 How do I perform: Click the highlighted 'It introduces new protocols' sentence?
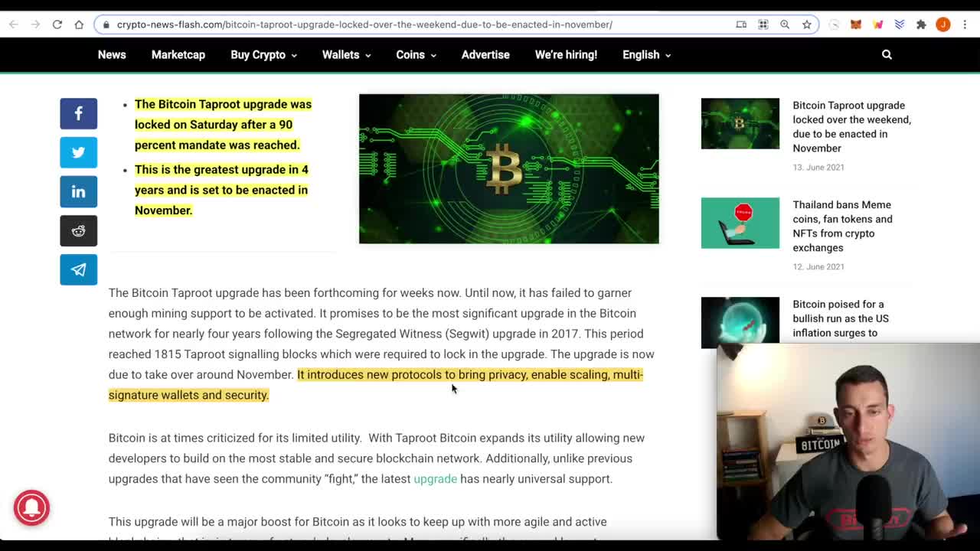[x=376, y=385]
